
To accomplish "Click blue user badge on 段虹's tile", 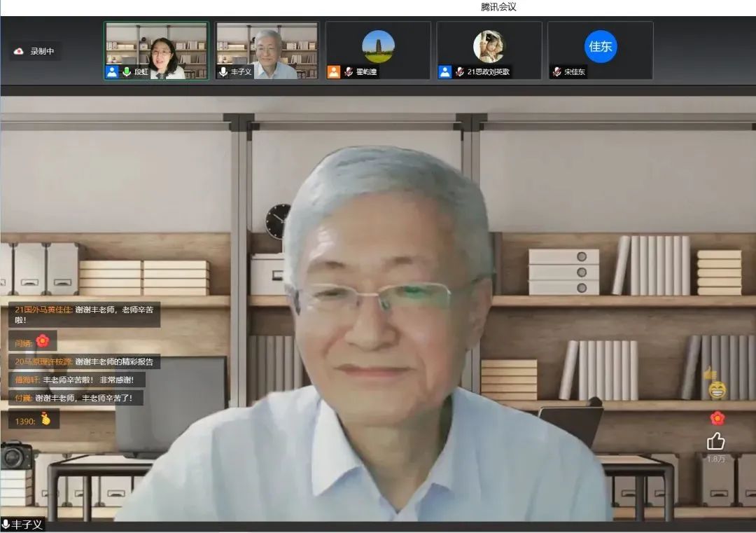I will pyautogui.click(x=112, y=72).
